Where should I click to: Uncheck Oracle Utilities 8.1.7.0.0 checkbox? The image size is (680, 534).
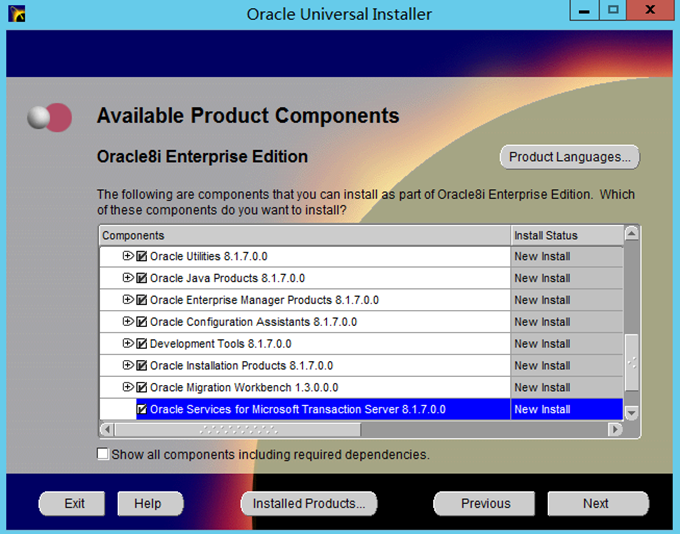141,256
